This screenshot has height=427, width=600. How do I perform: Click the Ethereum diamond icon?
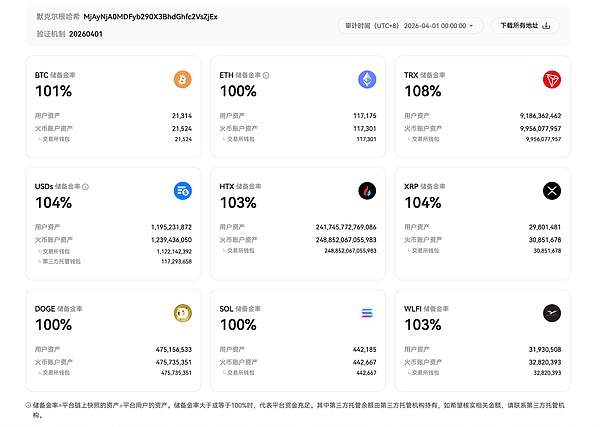(367, 80)
